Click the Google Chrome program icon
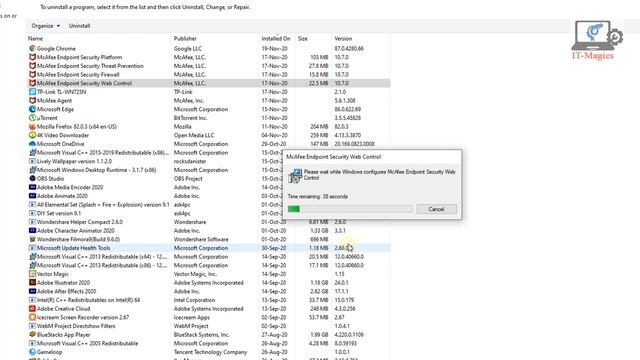Image resolution: width=640 pixels, height=360 pixels. (32, 49)
